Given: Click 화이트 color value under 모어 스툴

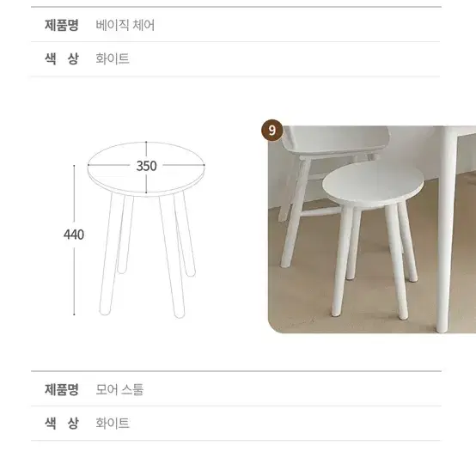Looking at the screenshot, I should pos(113,423).
